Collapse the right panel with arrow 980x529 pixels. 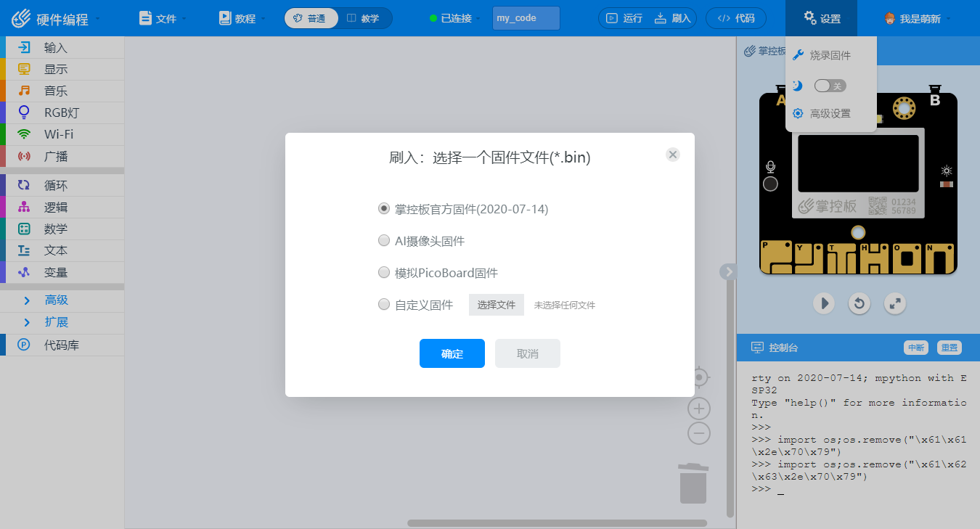point(729,271)
